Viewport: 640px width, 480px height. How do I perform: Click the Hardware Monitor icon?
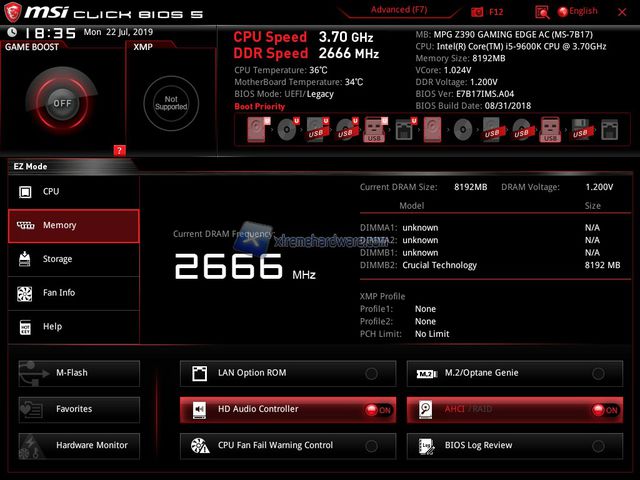coord(31,445)
